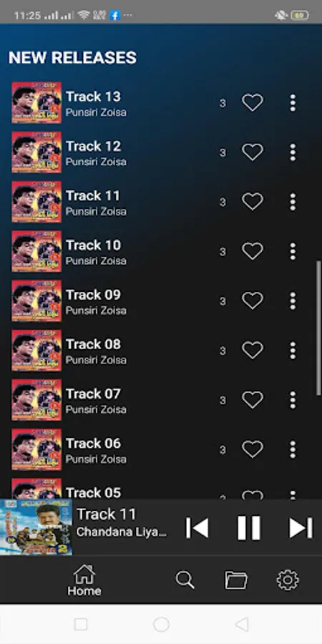Screen dimensions: 322x644
Task: Favorite Track 13 with heart icon
Action: 252,102
